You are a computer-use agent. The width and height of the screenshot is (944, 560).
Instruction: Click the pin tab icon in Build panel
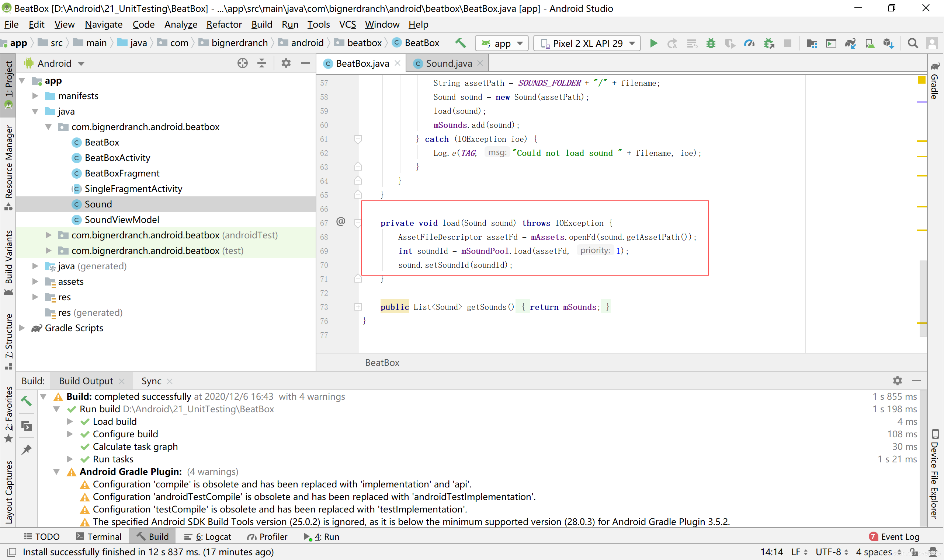(27, 449)
